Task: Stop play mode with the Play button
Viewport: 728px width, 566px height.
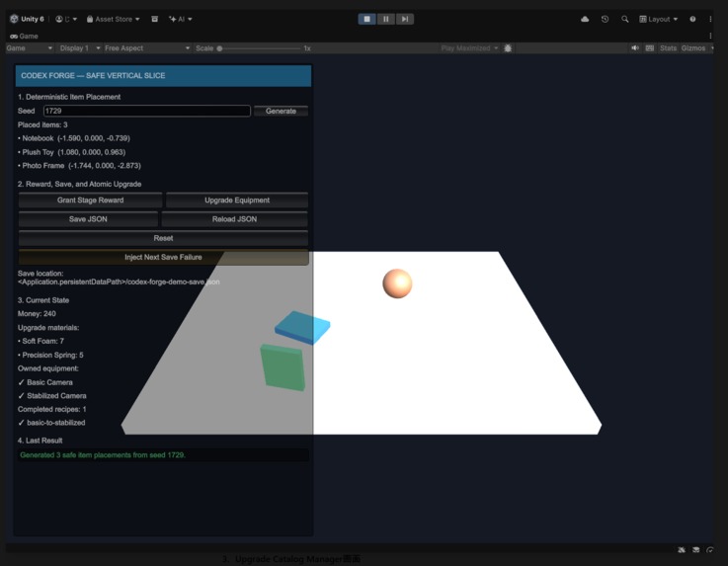Action: tap(366, 19)
